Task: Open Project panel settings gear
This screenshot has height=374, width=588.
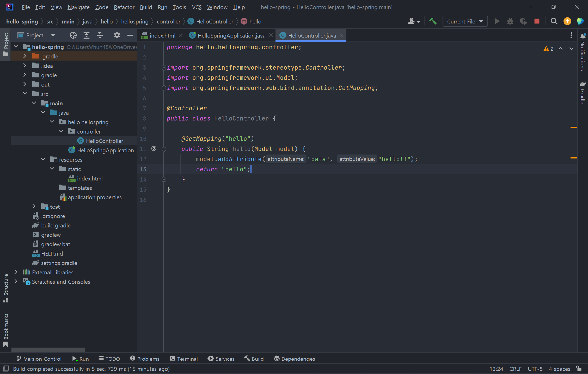Action: coord(117,35)
